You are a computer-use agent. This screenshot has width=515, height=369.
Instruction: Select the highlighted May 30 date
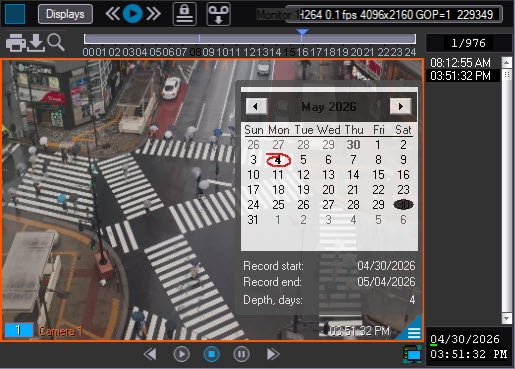pyautogui.click(x=403, y=205)
